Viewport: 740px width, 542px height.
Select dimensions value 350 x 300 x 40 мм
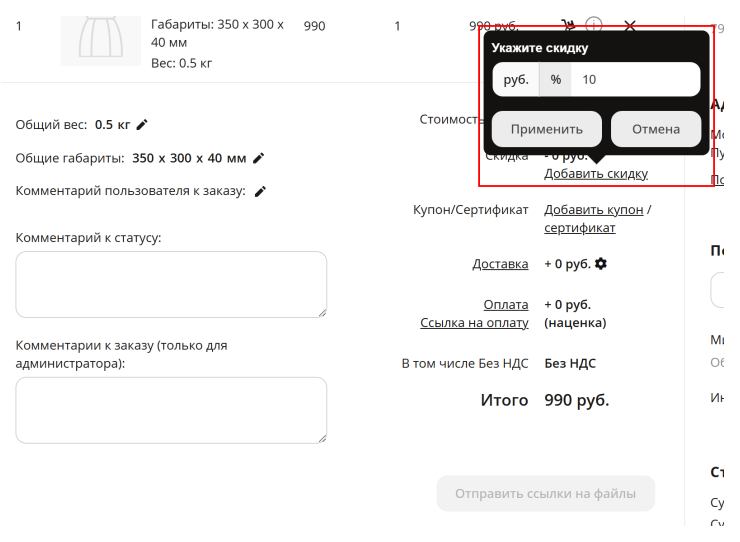(189, 158)
